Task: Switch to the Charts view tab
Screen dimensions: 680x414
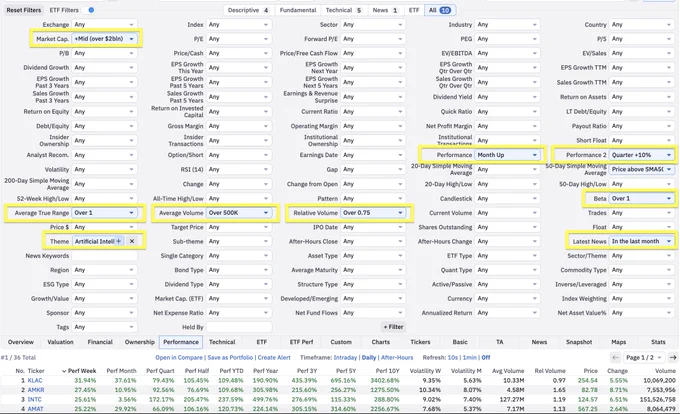Action: [380, 342]
